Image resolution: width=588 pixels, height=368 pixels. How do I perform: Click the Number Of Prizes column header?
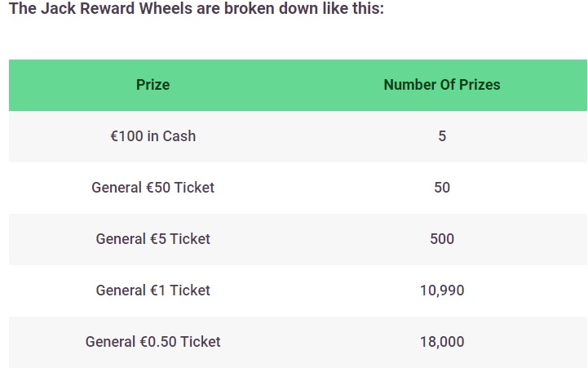point(442,85)
